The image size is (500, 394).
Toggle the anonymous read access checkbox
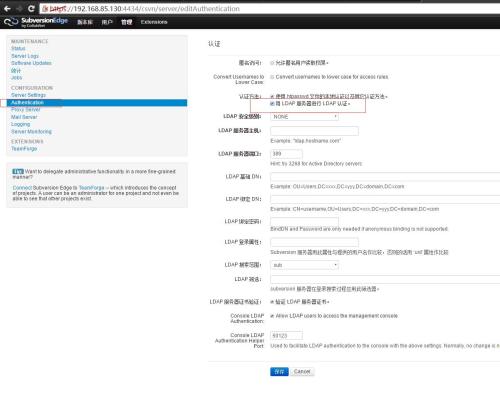click(x=272, y=63)
